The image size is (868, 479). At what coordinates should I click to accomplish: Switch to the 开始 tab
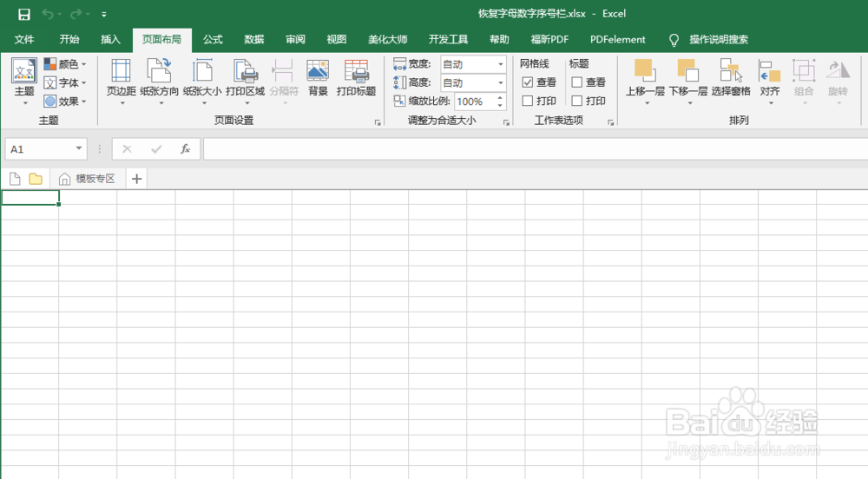tap(69, 39)
